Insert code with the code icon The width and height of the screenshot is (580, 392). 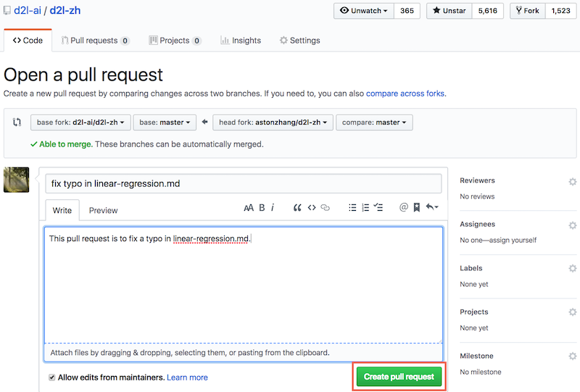pos(312,208)
